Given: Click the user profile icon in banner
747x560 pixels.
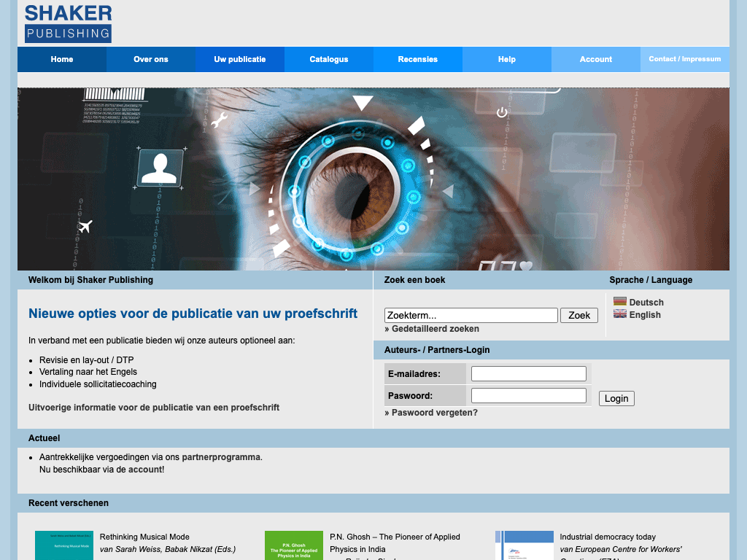Looking at the screenshot, I should pyautogui.click(x=160, y=168).
